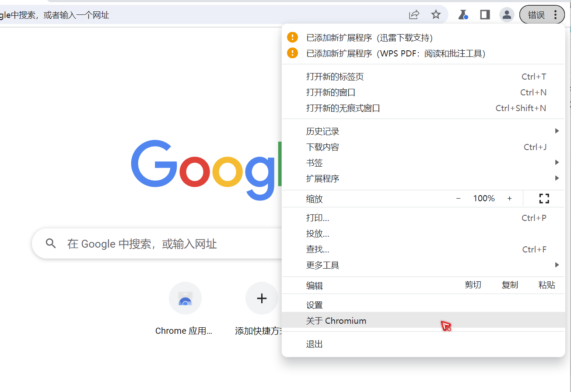Viewport: 571px width, 392px height.
Task: Click the warning icon beside 迅雷下载支持
Action: coord(292,38)
